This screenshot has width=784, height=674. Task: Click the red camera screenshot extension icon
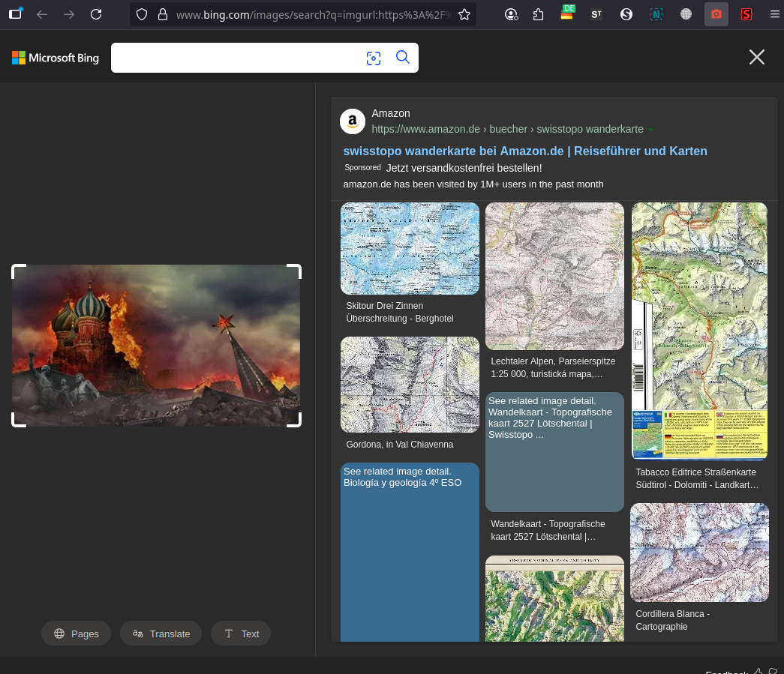pyautogui.click(x=716, y=14)
